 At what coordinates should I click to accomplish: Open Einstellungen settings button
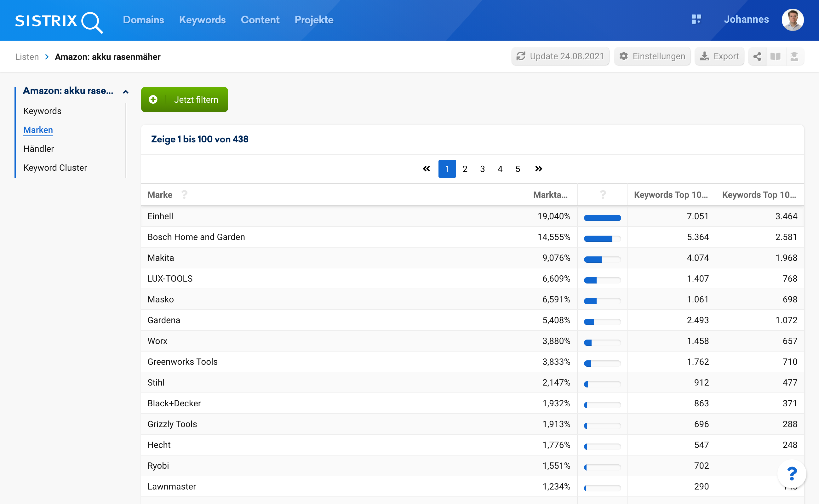(652, 56)
